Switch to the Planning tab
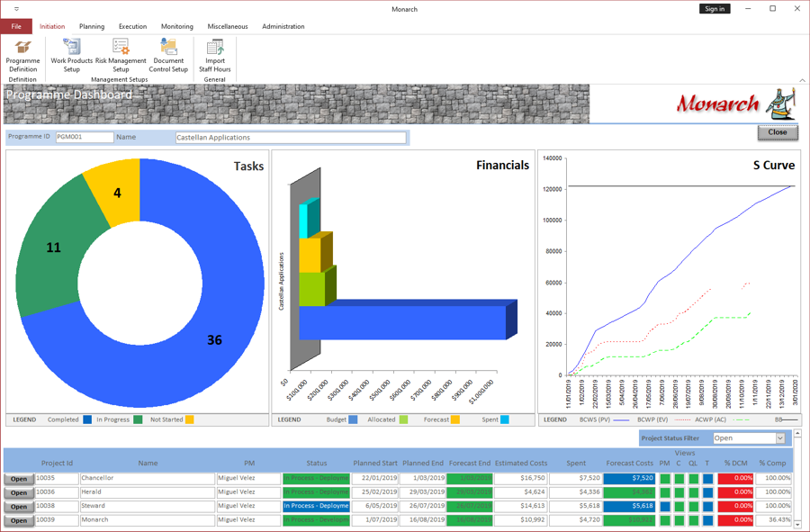The image size is (810, 532). [x=92, y=26]
